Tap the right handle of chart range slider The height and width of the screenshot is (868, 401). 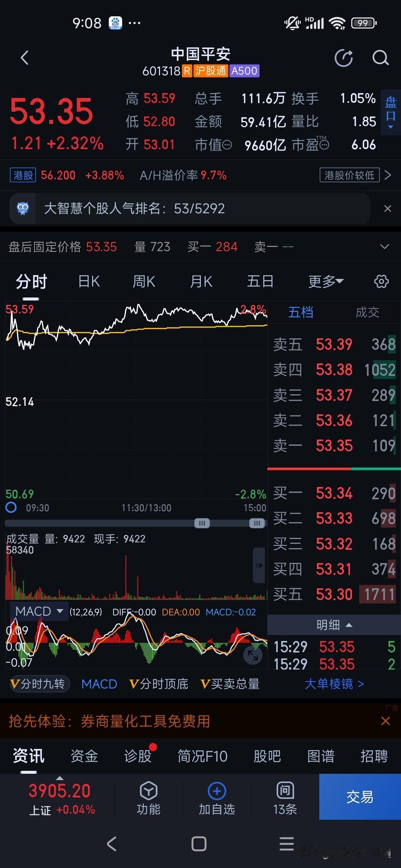[x=257, y=523]
